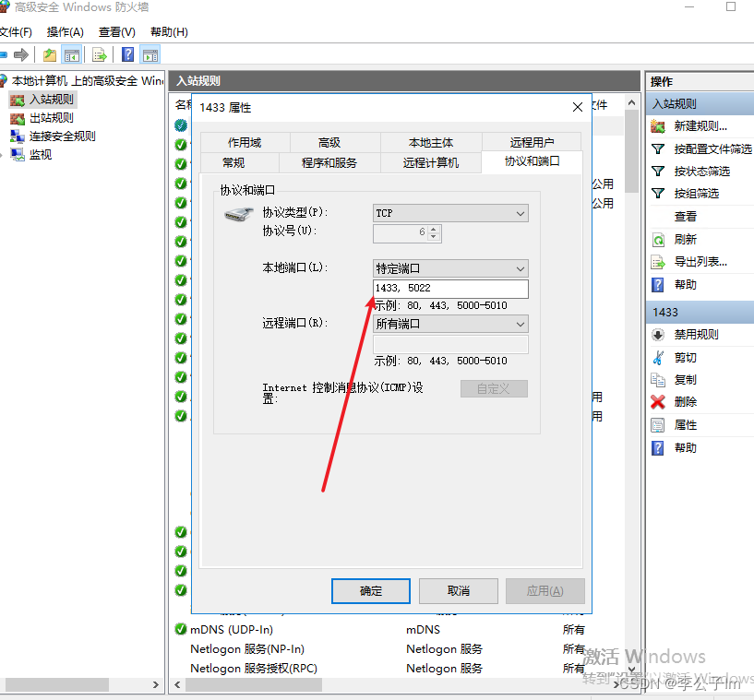Click the up-one-level folder toolbar icon
This screenshot has height=700, width=754.
tap(50, 55)
